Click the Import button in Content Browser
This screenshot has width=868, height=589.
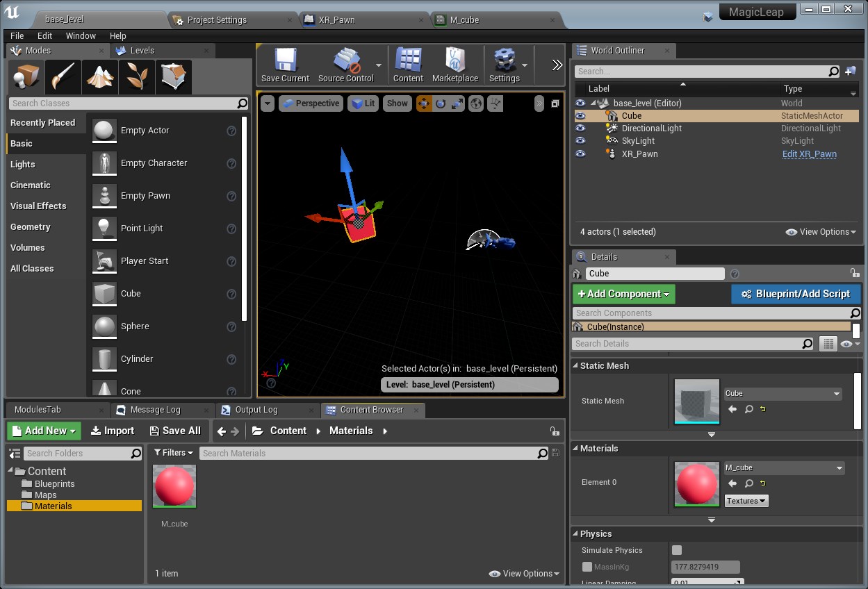(112, 431)
